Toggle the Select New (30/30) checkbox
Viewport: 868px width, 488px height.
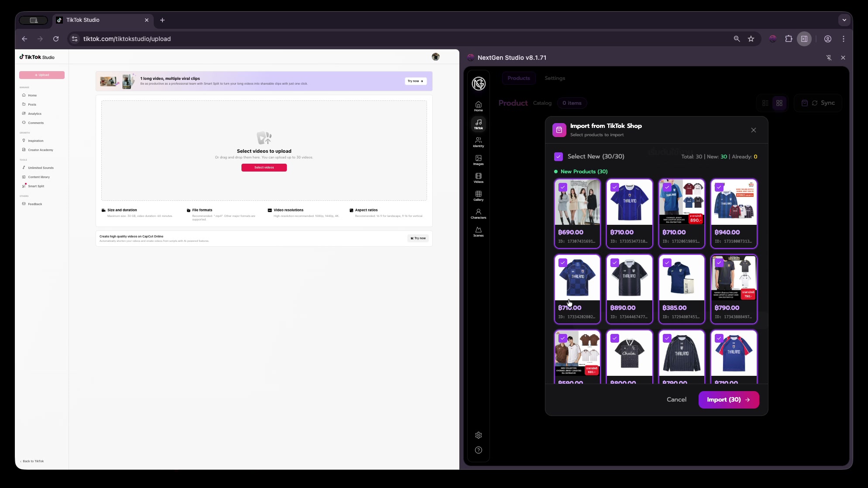coord(558,157)
